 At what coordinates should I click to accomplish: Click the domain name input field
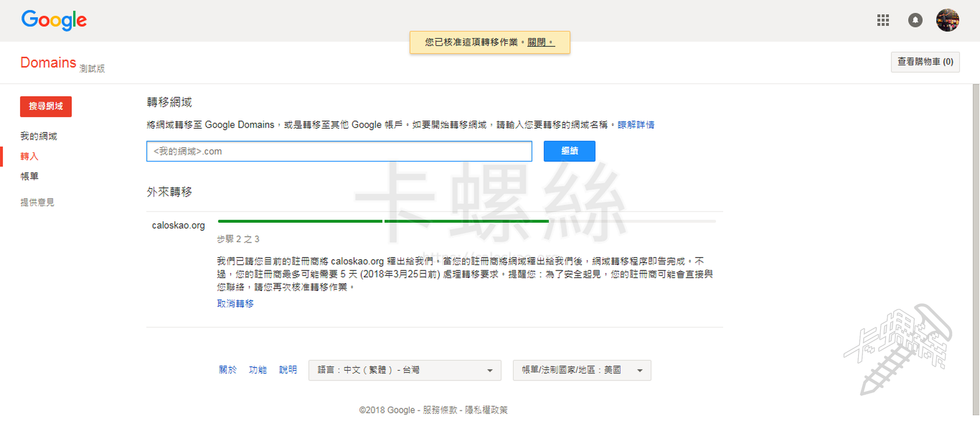click(339, 151)
